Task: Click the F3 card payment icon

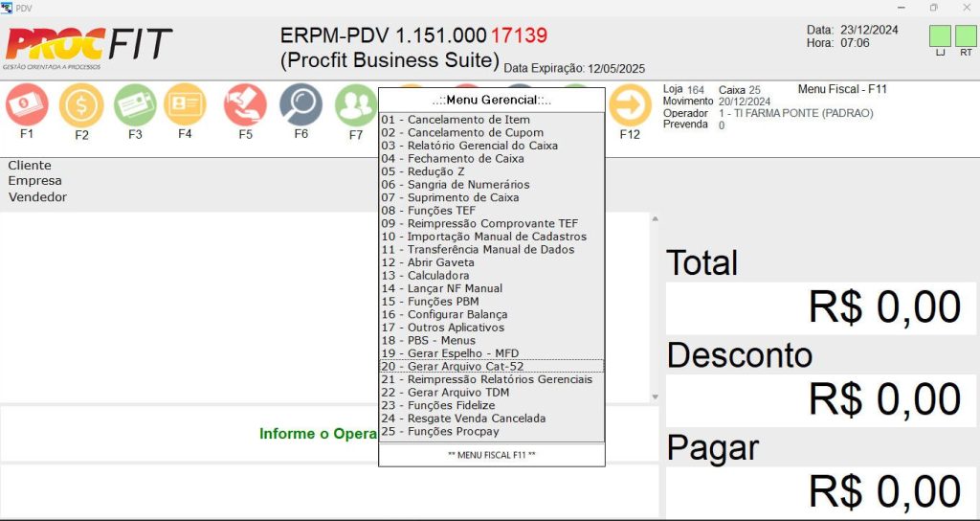Action: point(135,105)
